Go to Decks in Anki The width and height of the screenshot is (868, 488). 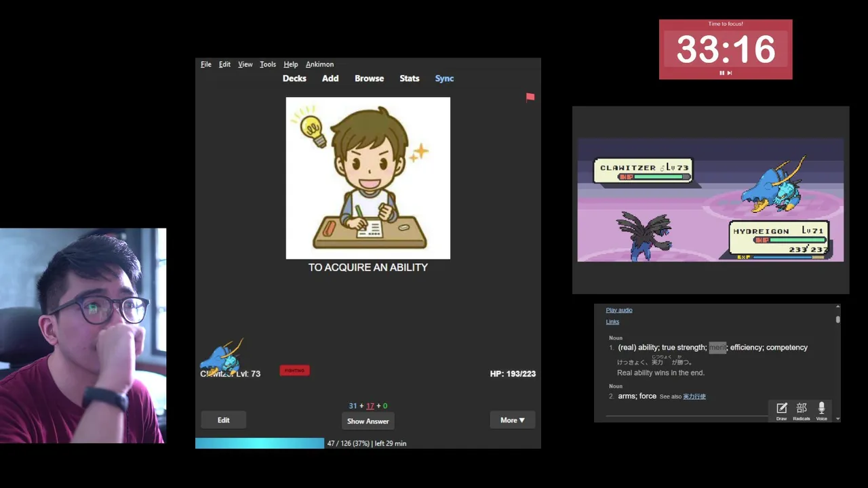[x=294, y=79]
